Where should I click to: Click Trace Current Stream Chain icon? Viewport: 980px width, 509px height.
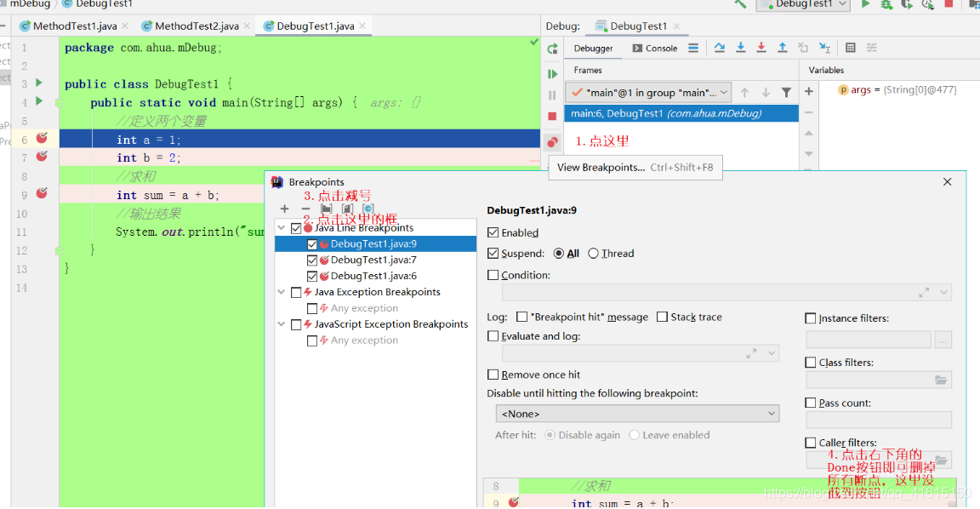pos(871,48)
